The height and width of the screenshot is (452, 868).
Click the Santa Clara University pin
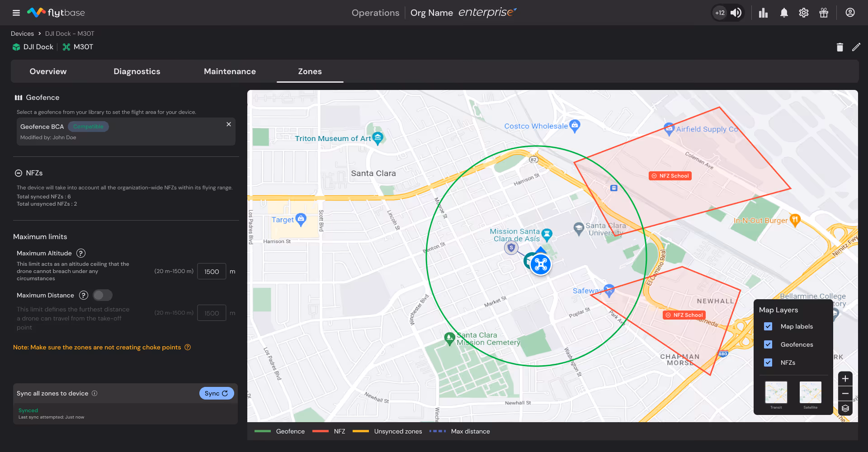click(579, 229)
